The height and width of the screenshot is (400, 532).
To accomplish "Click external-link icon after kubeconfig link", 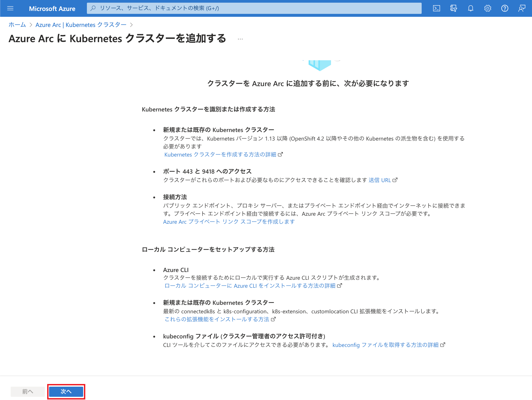I will [x=442, y=345].
